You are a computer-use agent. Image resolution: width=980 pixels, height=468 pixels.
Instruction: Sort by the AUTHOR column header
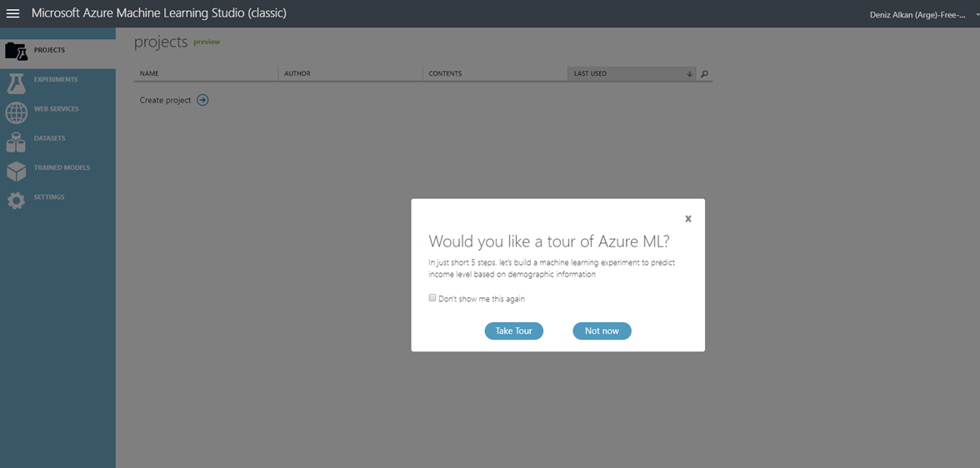coord(351,74)
